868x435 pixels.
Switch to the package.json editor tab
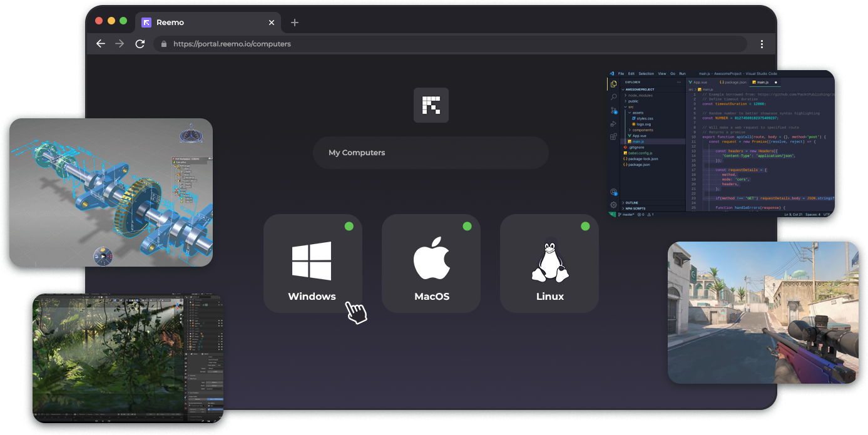click(x=733, y=82)
